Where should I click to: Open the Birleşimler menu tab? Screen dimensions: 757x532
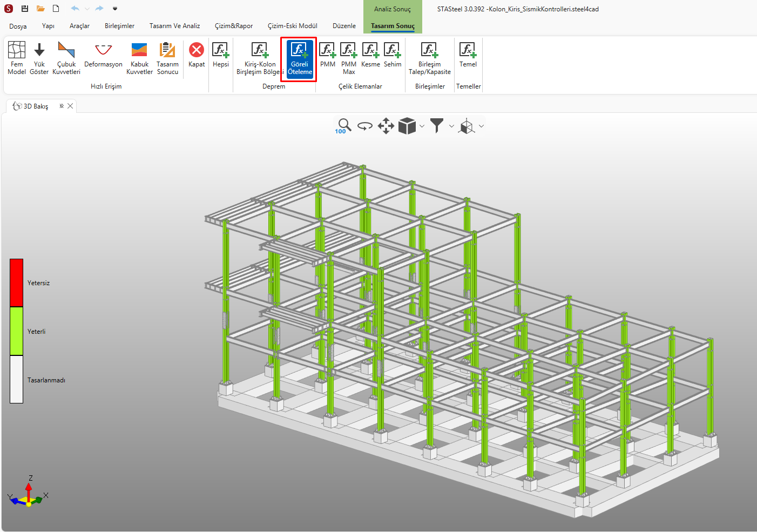point(119,26)
